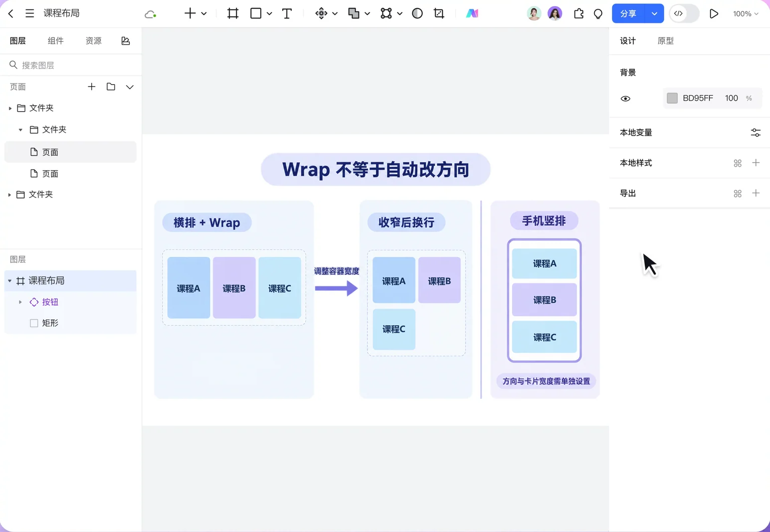Screen dimensions: 770x532
Task: Open the share button dropdown arrow
Action: tap(654, 14)
